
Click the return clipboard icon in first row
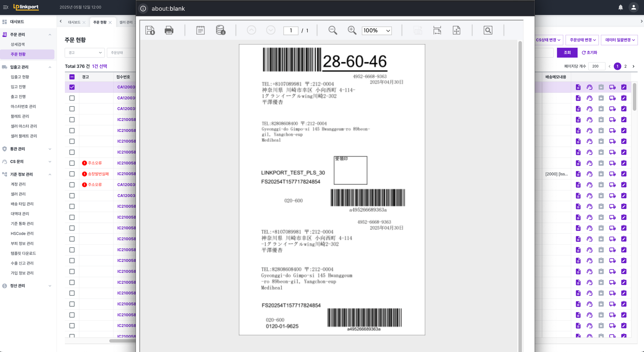coord(601,87)
